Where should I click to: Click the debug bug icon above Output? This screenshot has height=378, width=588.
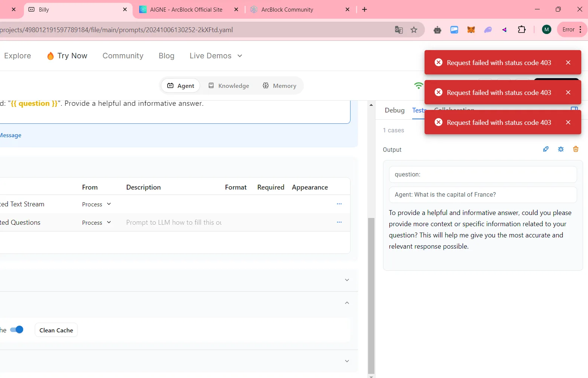pos(561,149)
